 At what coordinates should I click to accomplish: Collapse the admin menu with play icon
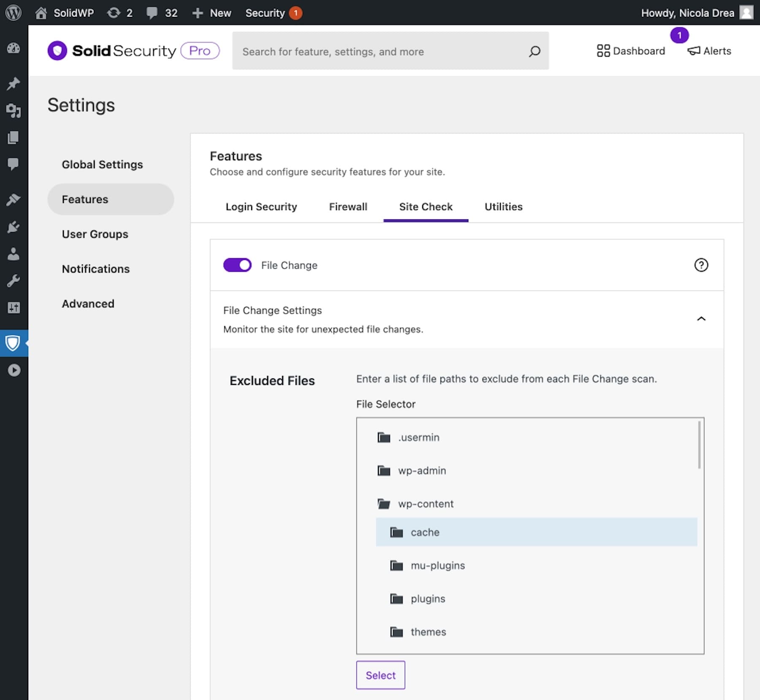14,370
